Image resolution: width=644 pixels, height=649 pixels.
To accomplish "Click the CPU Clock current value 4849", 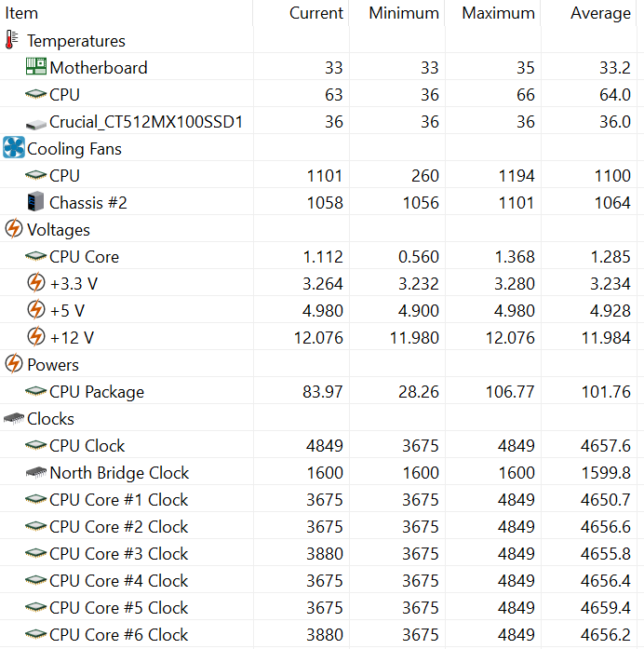I will tap(325, 445).
